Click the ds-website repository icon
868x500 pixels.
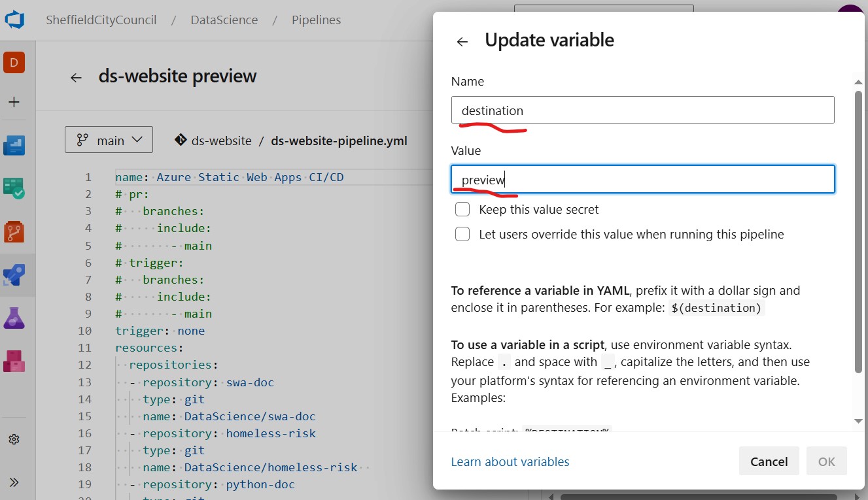[x=180, y=140]
